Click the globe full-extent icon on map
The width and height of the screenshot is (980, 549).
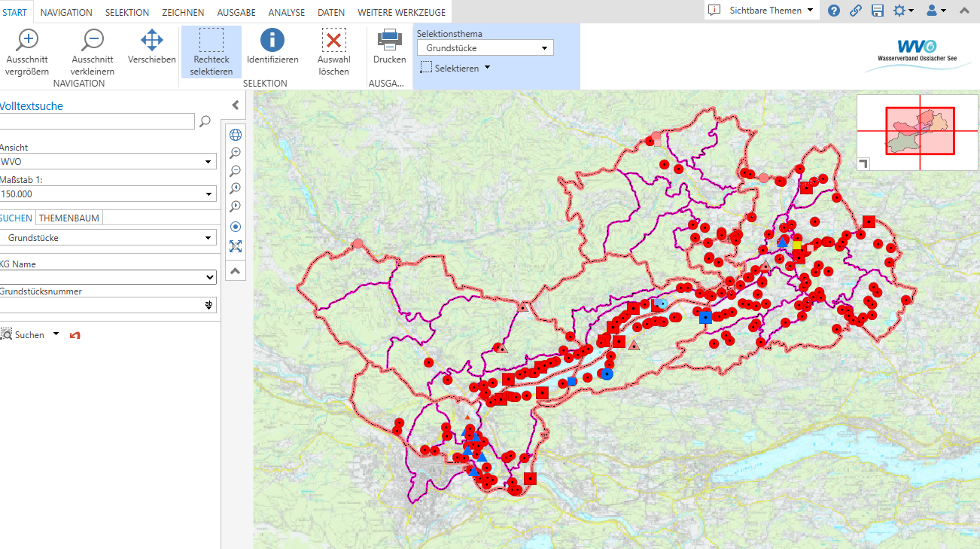coord(236,135)
